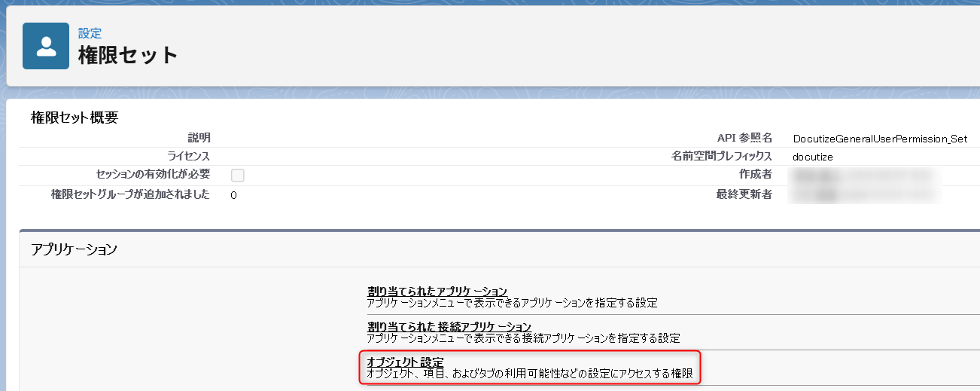
Task: Click the API 参照名 label
Action: click(x=744, y=138)
